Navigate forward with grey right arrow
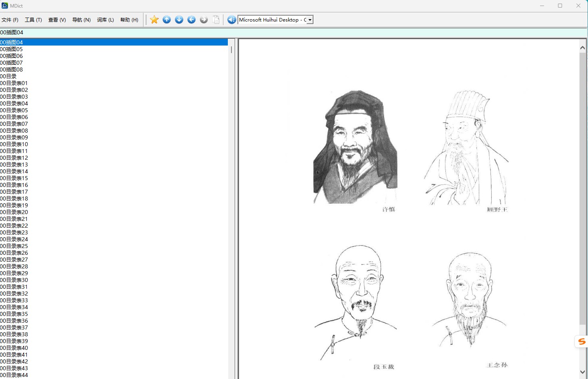Viewport: 588px width, 379px height. tap(204, 20)
